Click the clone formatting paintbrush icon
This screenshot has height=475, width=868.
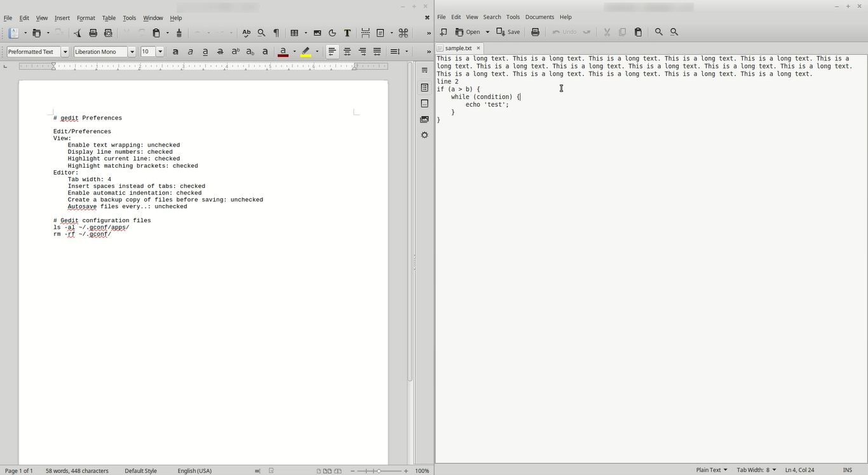tap(179, 33)
